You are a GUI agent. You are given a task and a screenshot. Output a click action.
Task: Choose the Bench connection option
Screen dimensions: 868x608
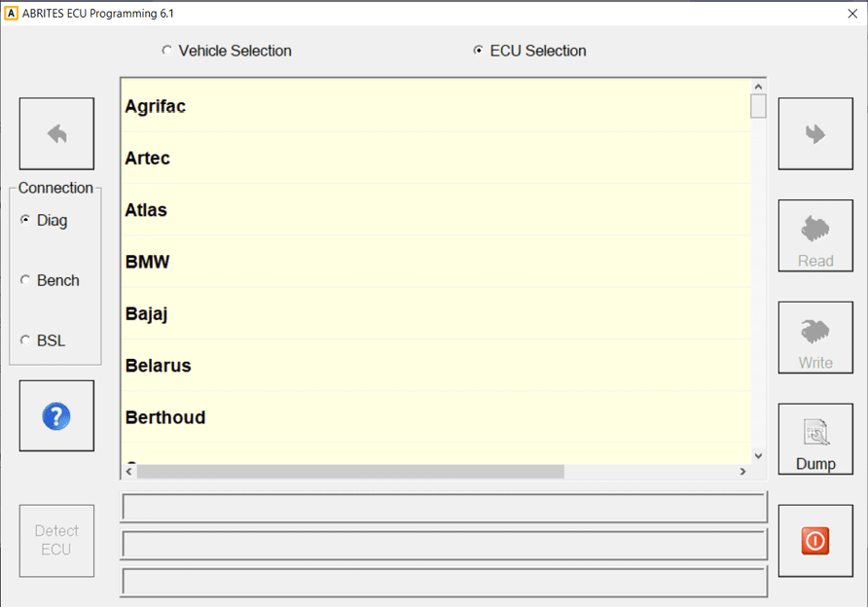click(x=25, y=281)
